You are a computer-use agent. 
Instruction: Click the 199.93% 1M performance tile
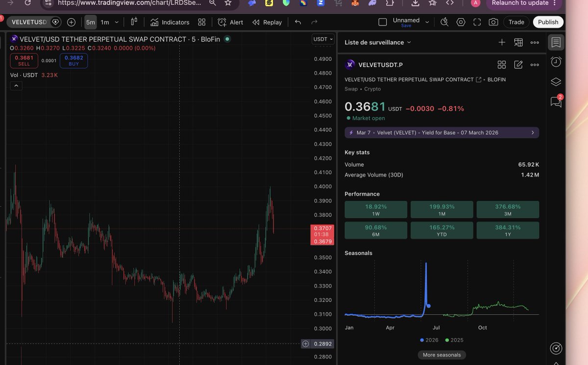click(x=442, y=209)
